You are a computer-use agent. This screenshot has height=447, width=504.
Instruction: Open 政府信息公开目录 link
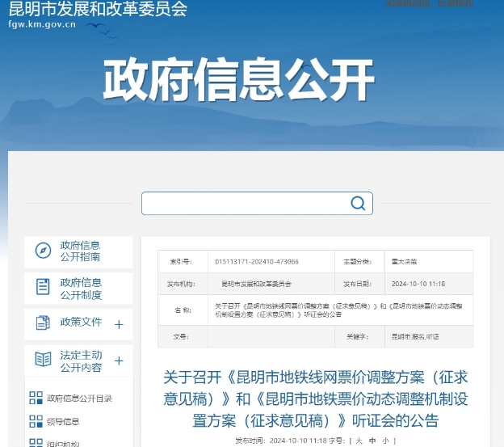79,399
